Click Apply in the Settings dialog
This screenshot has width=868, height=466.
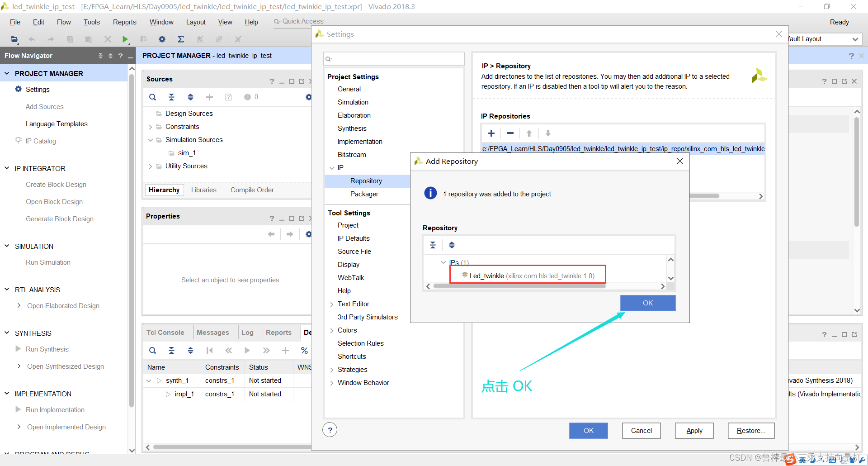pyautogui.click(x=694, y=431)
